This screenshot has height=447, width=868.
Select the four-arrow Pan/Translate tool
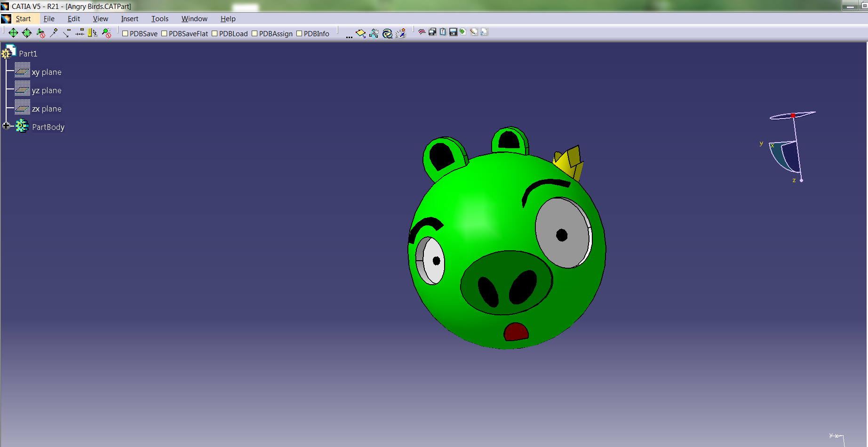13,33
